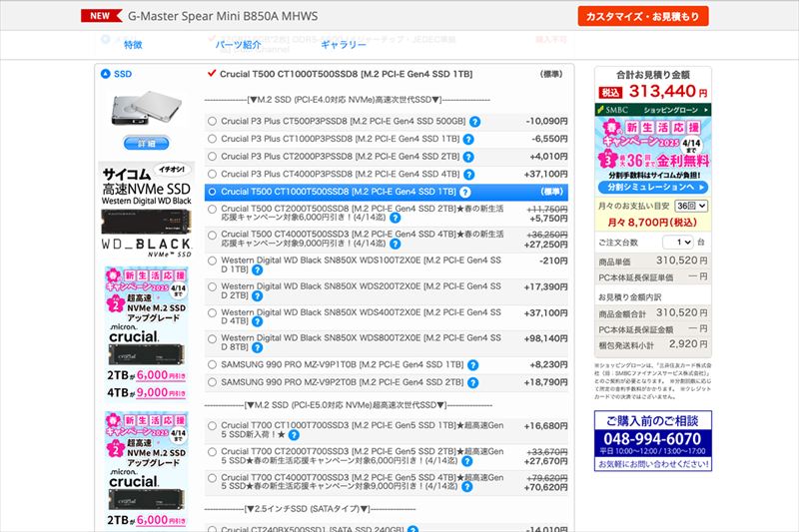Open help for WD Black SN850X 2TB
799x532 pixels.
coord(258,295)
